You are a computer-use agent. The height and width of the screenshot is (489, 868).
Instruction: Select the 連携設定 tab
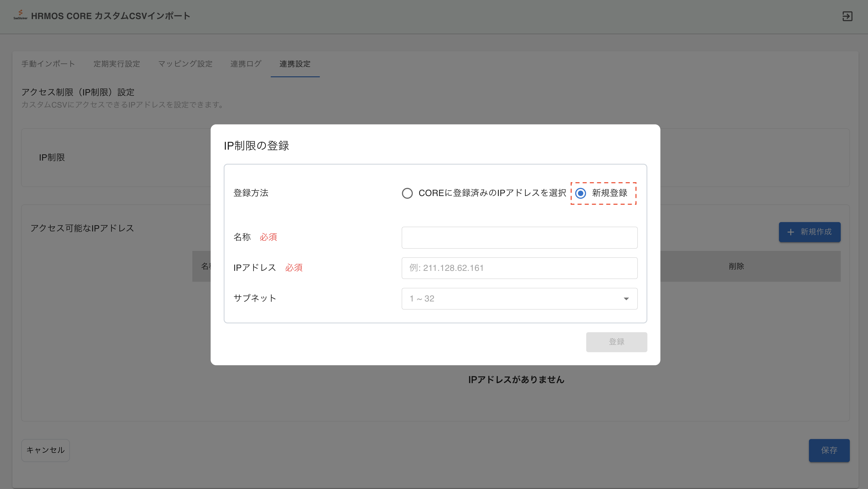coord(295,64)
